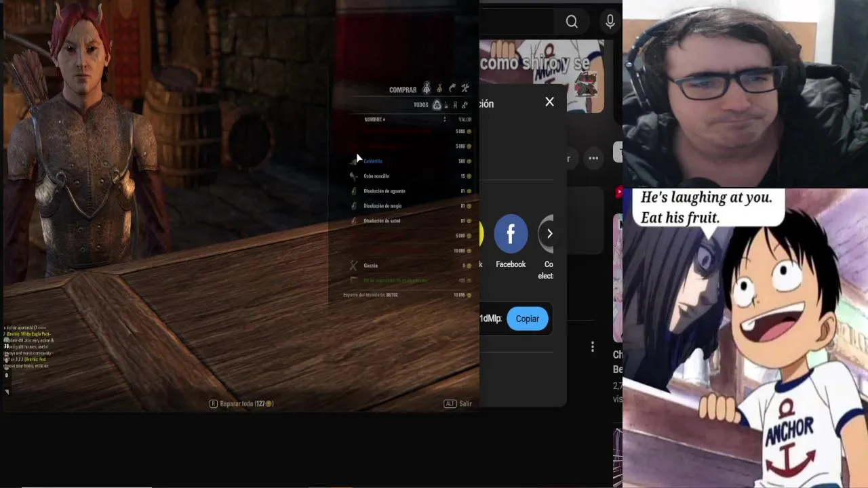Sort the store list by Nombre
The width and height of the screenshot is (868, 488).
point(374,119)
